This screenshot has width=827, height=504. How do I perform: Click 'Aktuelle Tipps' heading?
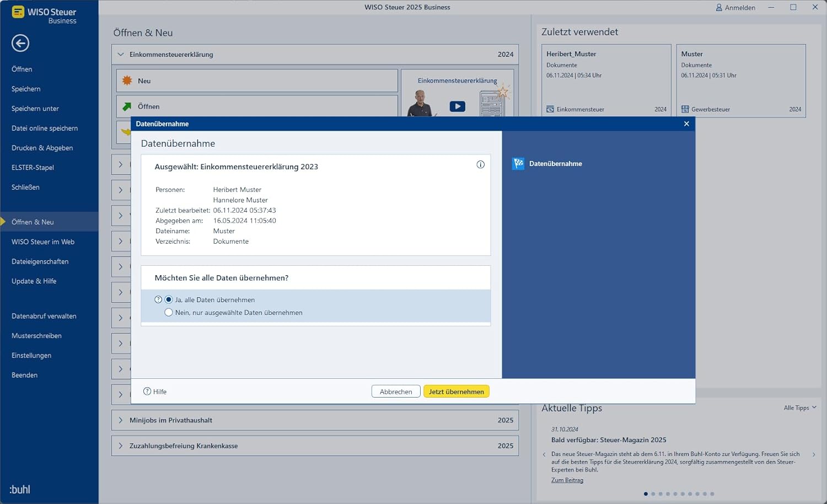[x=572, y=408]
